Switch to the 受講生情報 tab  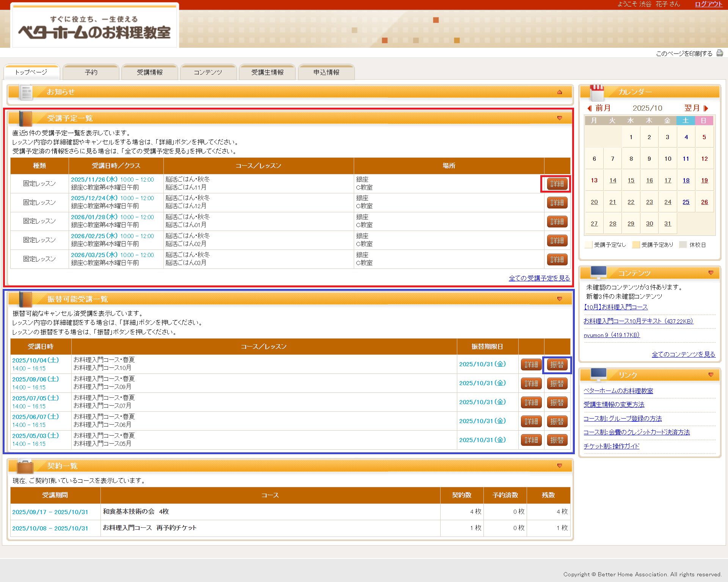click(267, 72)
